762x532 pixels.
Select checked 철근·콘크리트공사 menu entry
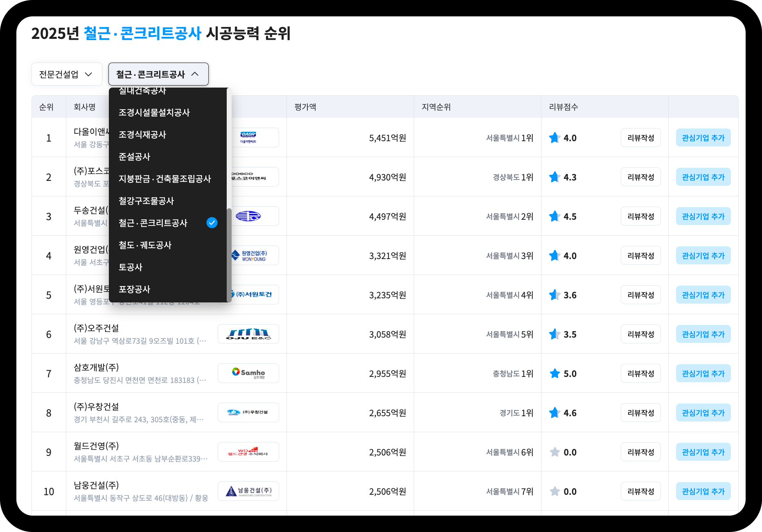click(x=168, y=223)
